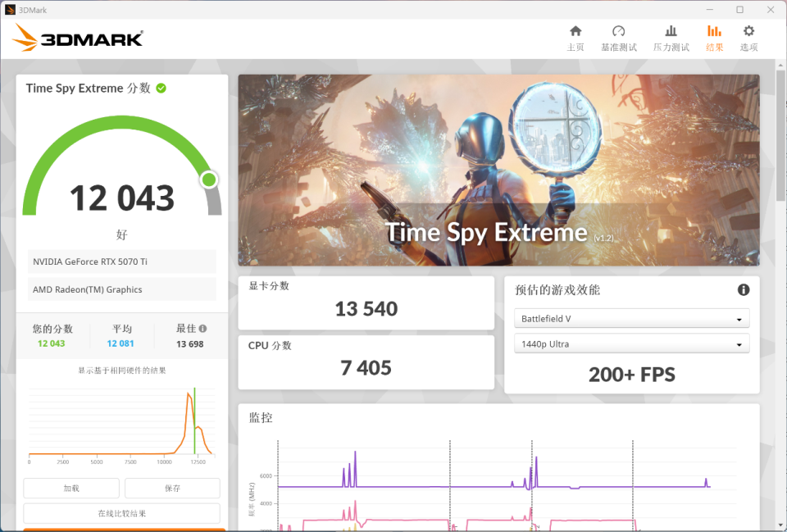
Task: Click the info icon beside 最佳
Action: click(x=202, y=328)
